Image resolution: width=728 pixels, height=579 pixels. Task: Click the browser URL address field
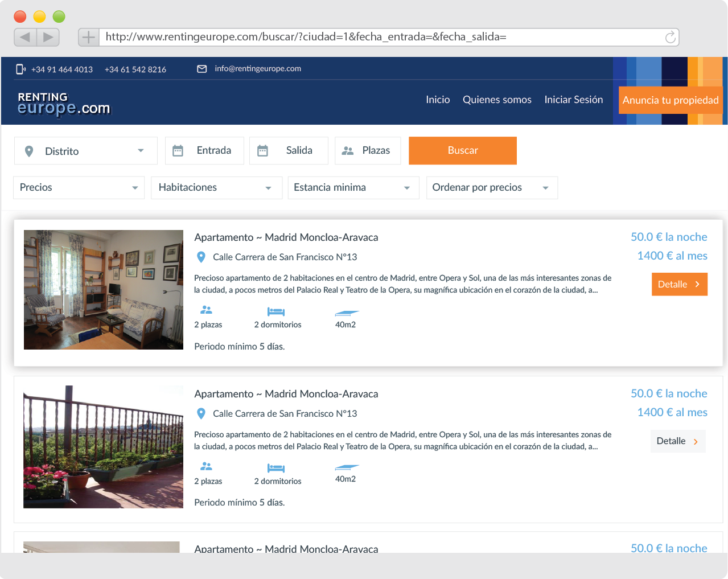point(389,38)
